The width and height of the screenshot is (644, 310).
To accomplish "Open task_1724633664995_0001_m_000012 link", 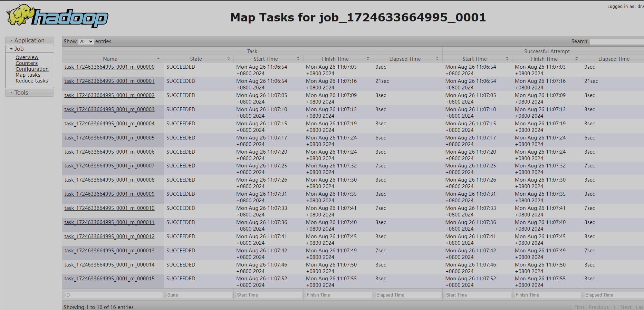I will (x=109, y=236).
